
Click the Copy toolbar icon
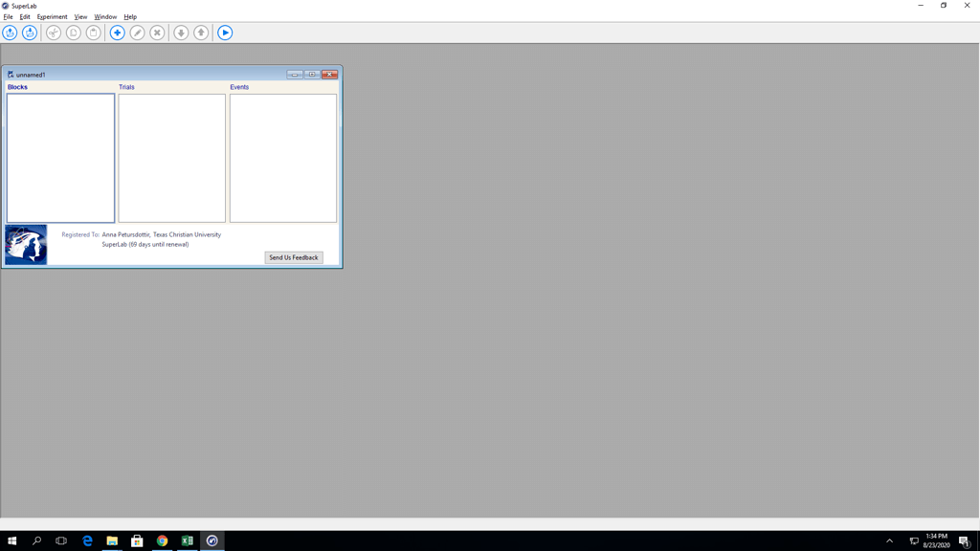coord(74,33)
